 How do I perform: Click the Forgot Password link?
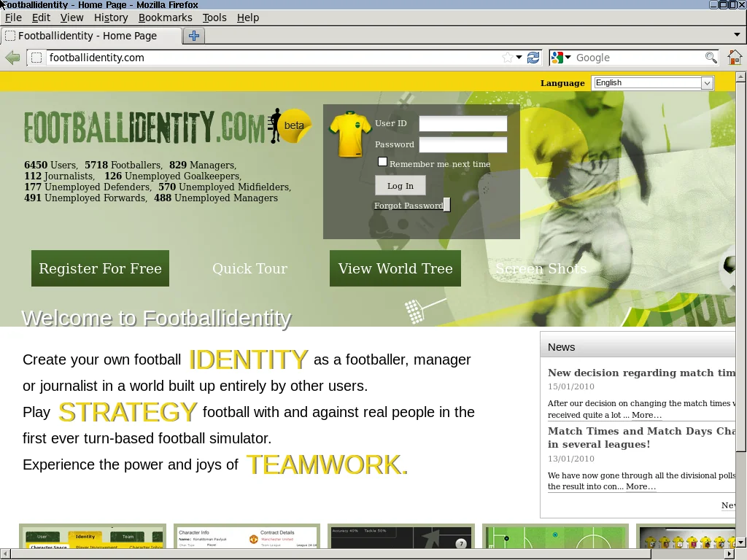point(409,206)
